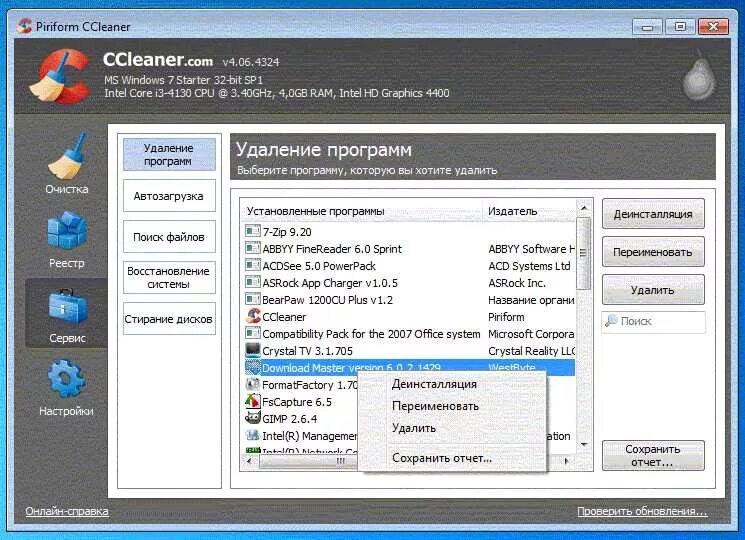Viewport: 745px width, 540px height.
Task: Click the pear icon in the header
Action: (698, 76)
